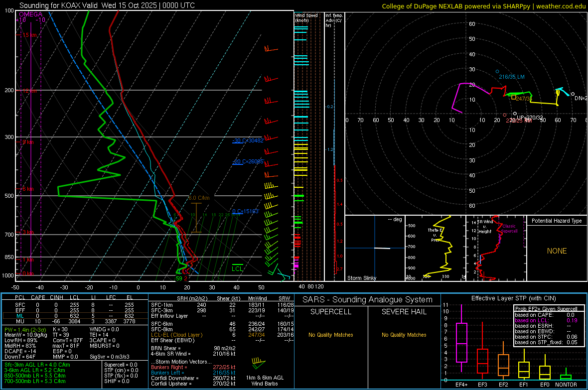This screenshot has height=390, width=588.
Task: Click the EF2 axis label
Action: (x=503, y=385)
